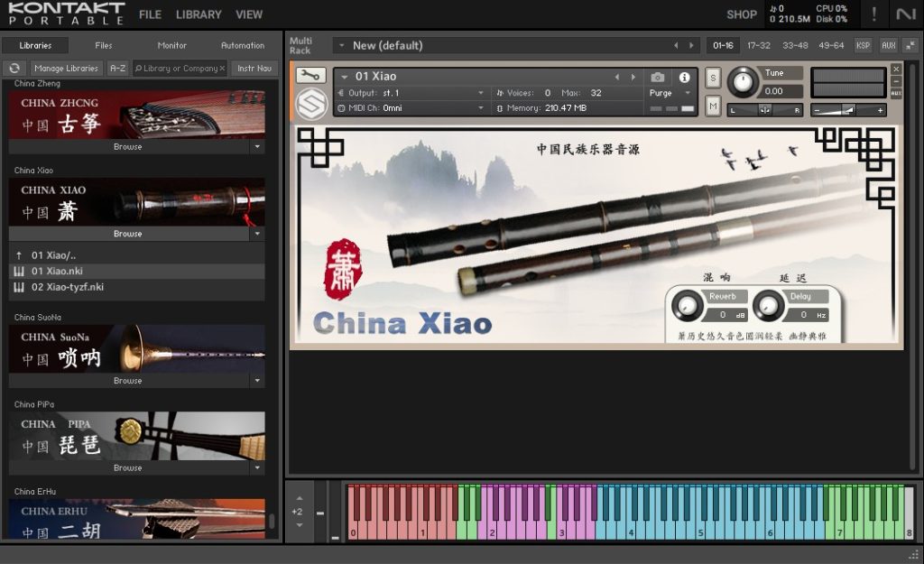Browse the China PiPa library
This screenshot has width=924, height=564.
128,468
